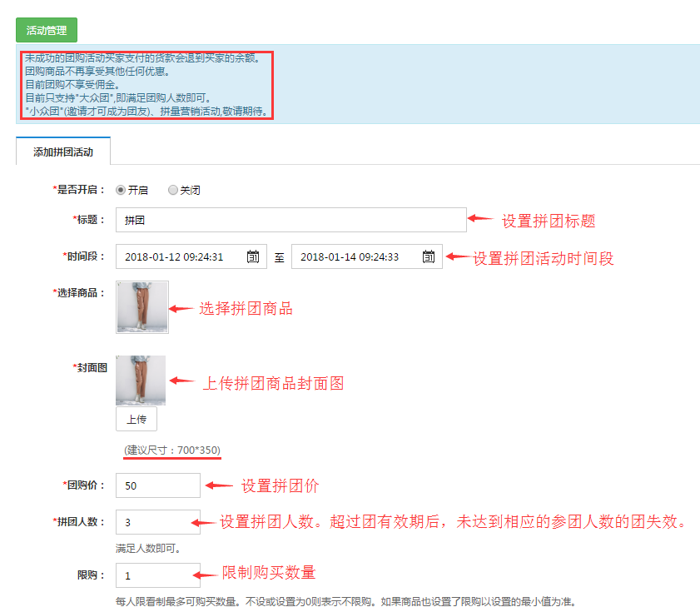Open the start date calendar icon

click(253, 256)
